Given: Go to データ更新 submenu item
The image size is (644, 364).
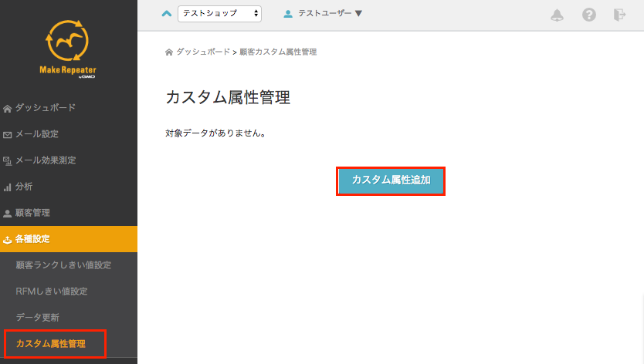Looking at the screenshot, I should tap(37, 318).
